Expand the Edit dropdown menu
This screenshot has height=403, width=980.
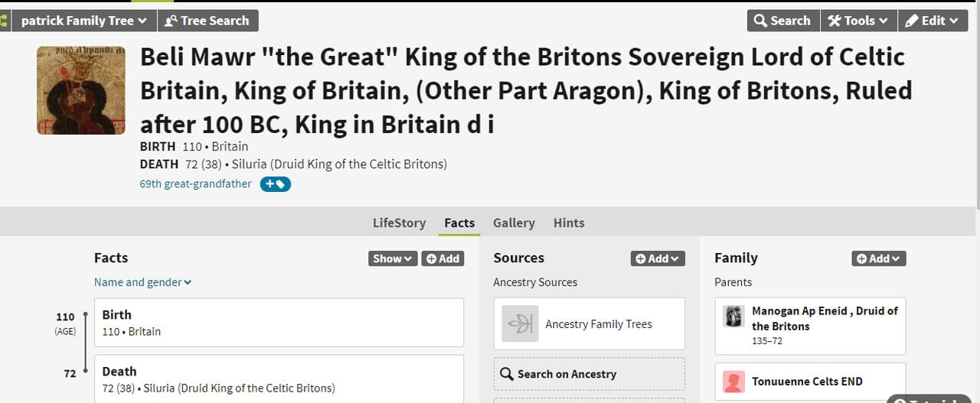coord(932,21)
